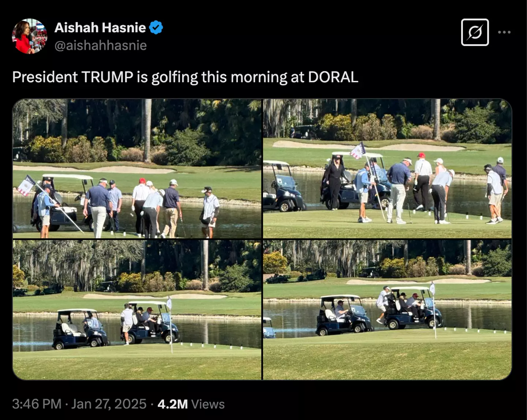Open the @aishahhasnie handle link
The height and width of the screenshot is (420, 527).
[101, 45]
